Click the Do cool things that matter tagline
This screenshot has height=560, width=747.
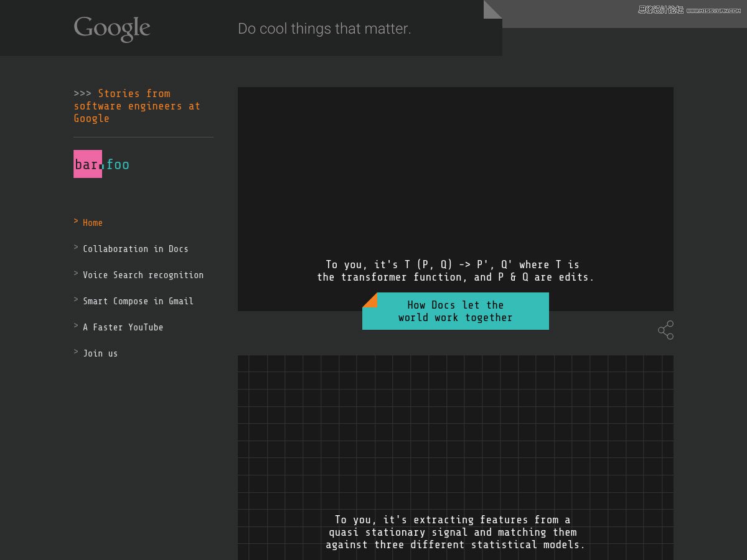(324, 29)
